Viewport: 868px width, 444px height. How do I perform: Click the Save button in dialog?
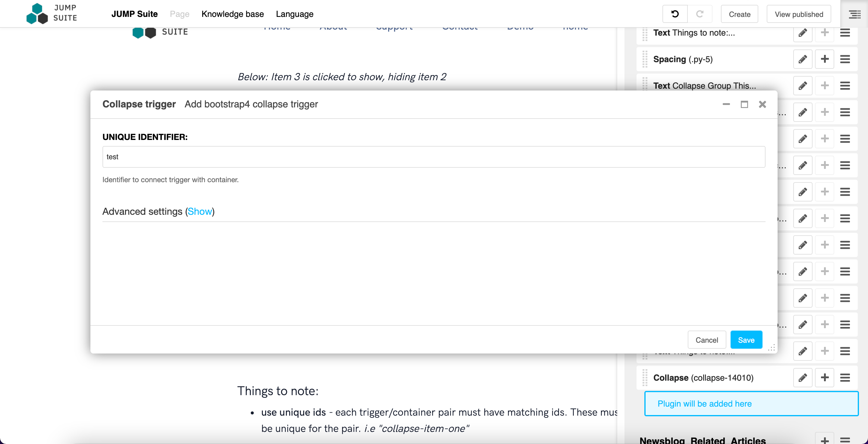coord(746,340)
